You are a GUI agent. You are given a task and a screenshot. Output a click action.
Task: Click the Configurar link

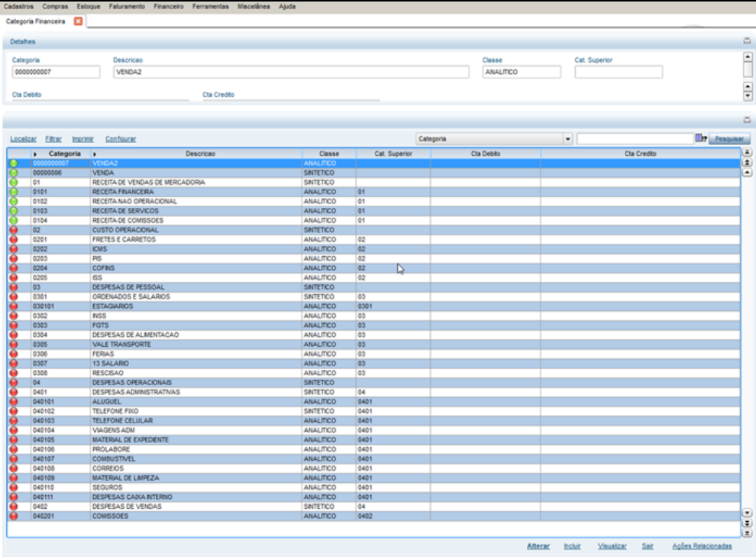[x=121, y=139]
